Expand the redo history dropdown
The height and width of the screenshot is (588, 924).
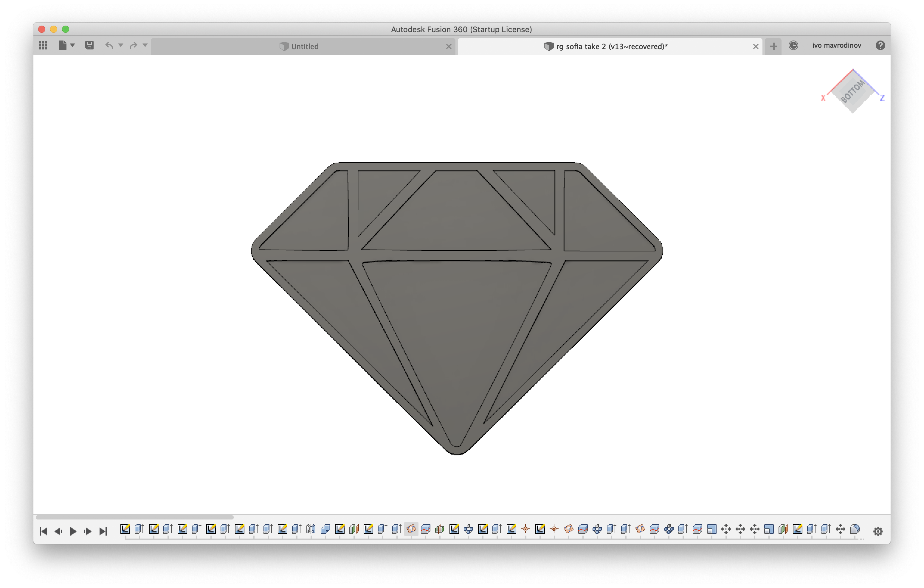click(145, 45)
